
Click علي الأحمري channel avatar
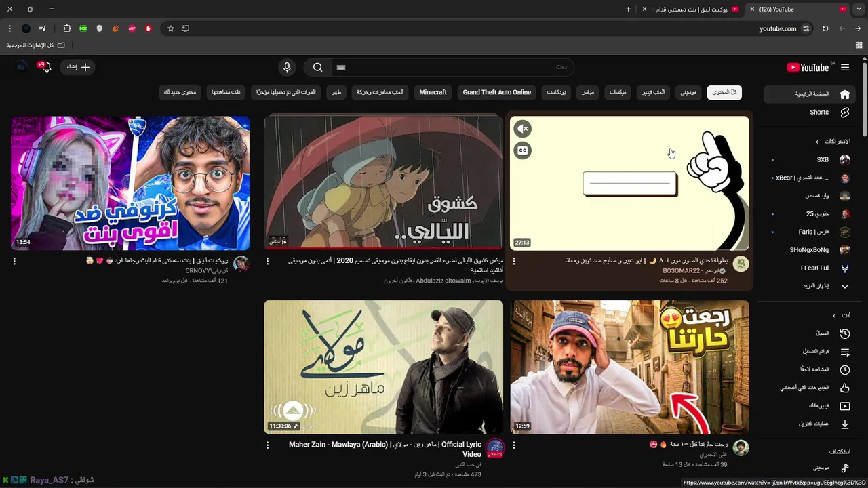(741, 448)
